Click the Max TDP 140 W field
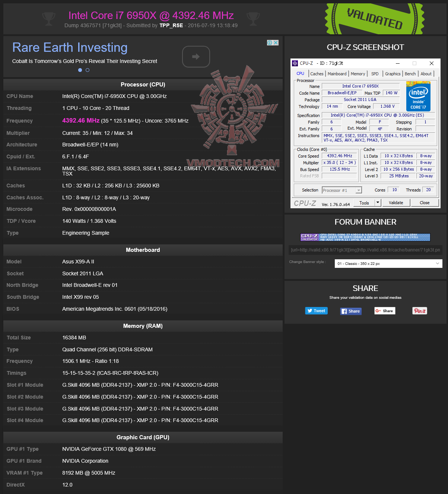 tap(391, 93)
